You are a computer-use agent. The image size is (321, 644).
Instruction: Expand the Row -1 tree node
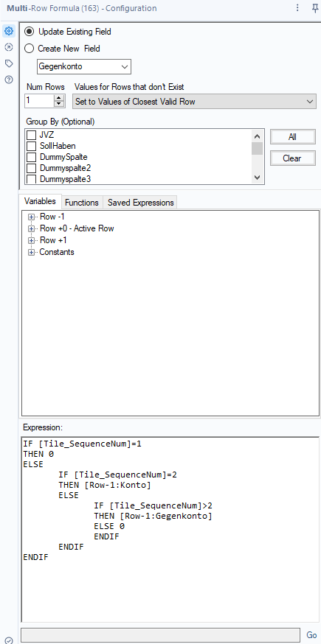pos(31,217)
